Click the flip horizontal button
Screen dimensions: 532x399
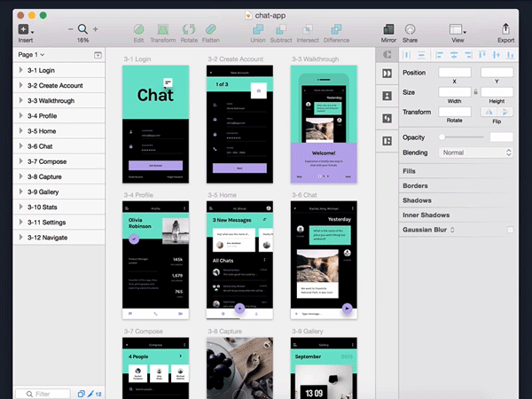pyautogui.click(x=488, y=112)
